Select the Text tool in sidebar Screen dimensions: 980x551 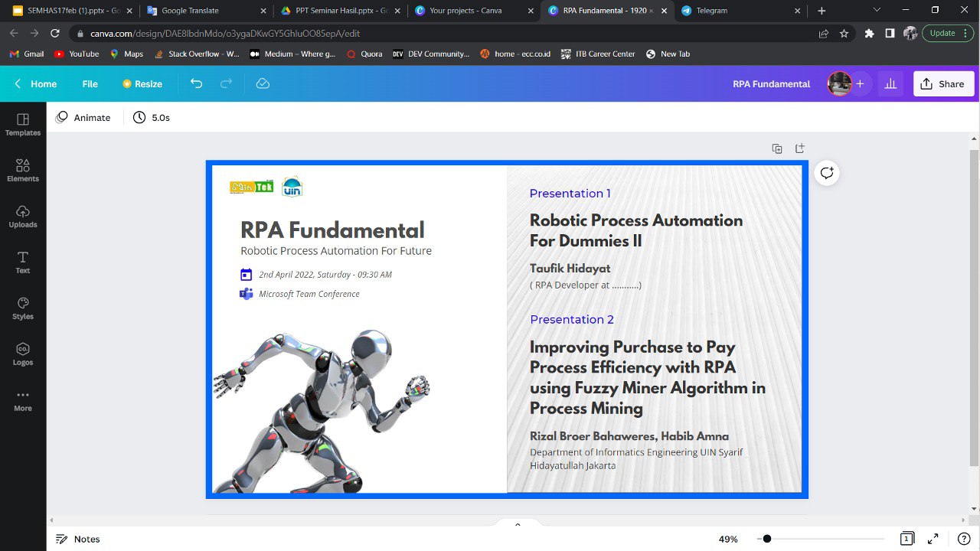(x=23, y=262)
